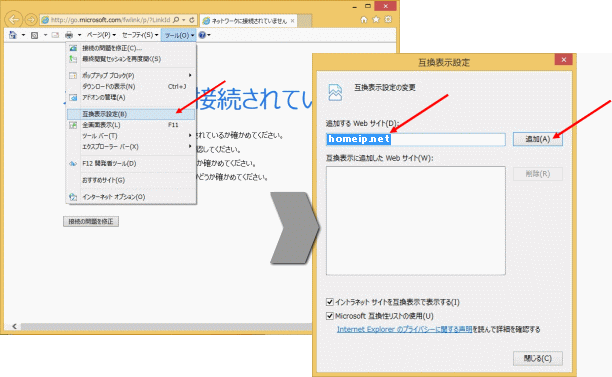The width and height of the screenshot is (612, 377).
Task: Select 互換表示設定(B) menu item
Action: coord(131,114)
